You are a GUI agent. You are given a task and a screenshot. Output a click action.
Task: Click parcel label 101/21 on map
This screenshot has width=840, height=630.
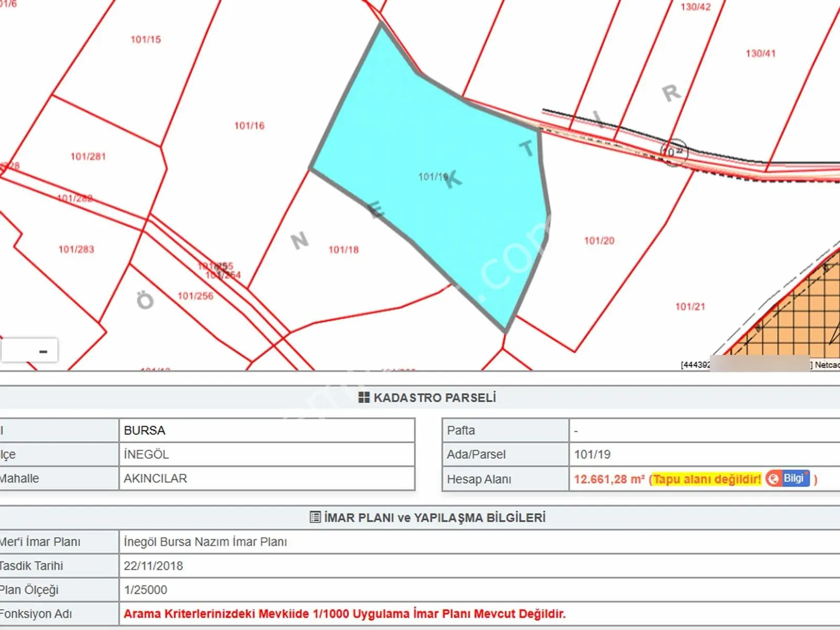tap(690, 307)
